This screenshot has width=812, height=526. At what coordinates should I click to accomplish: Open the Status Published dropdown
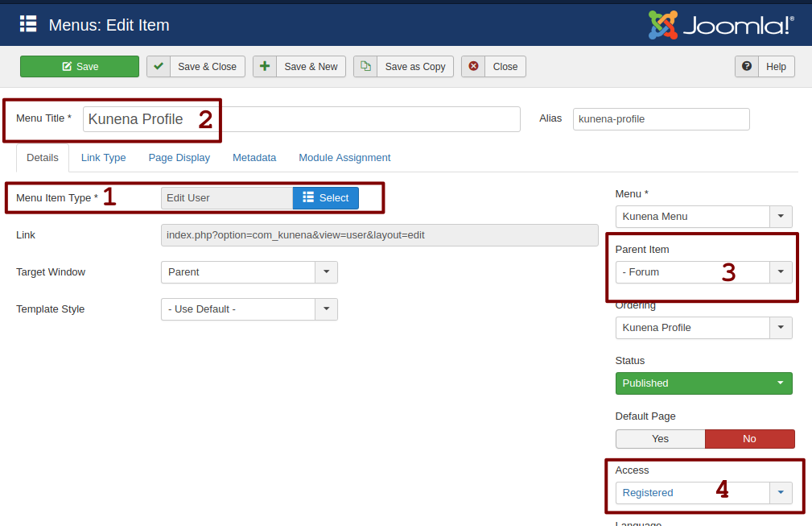(703, 383)
